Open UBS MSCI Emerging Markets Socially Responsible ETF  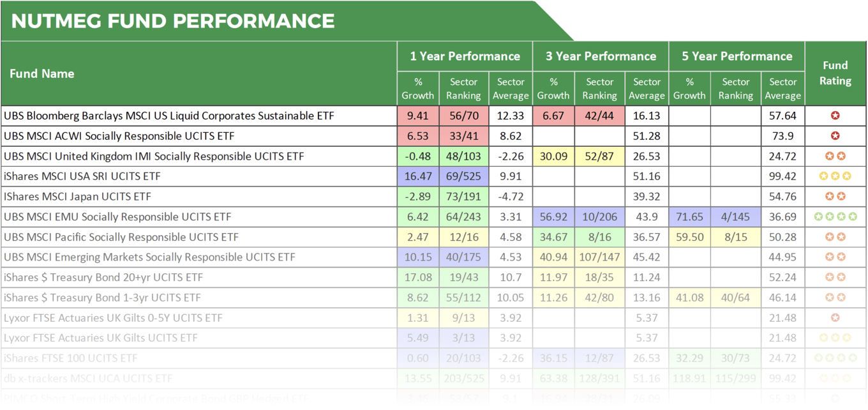click(149, 257)
